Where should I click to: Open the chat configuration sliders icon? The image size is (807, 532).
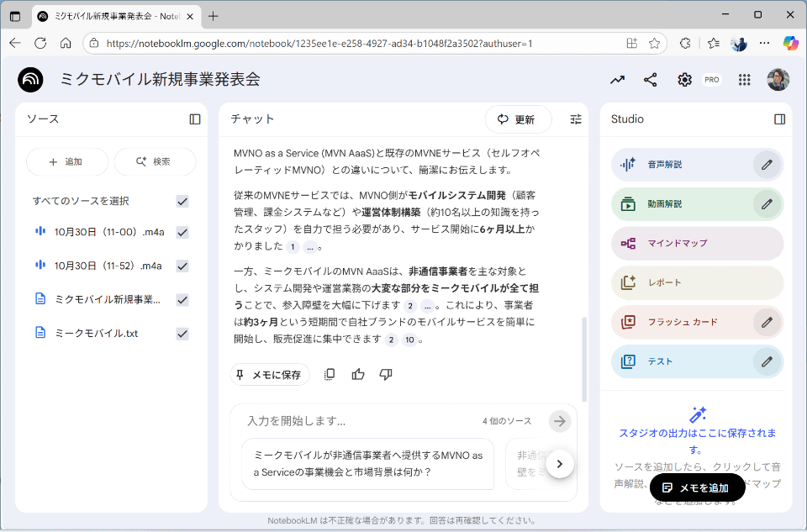[576, 119]
